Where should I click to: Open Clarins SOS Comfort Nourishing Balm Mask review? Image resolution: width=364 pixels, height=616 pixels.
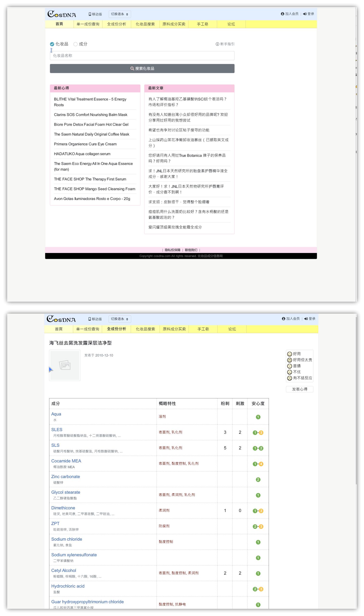[x=91, y=115]
